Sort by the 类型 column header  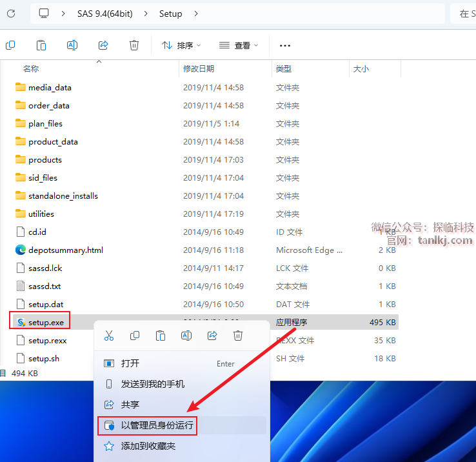pyautogui.click(x=284, y=69)
